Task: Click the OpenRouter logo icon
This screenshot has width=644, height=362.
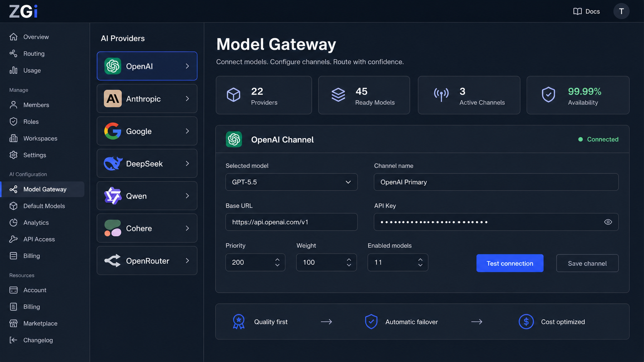Action: [x=113, y=261]
